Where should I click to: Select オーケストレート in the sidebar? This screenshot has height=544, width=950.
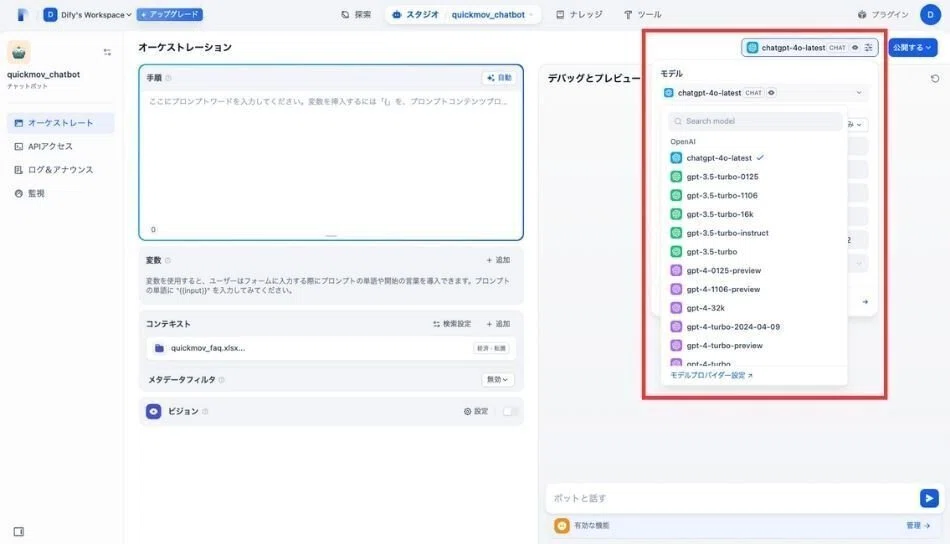(x=61, y=123)
